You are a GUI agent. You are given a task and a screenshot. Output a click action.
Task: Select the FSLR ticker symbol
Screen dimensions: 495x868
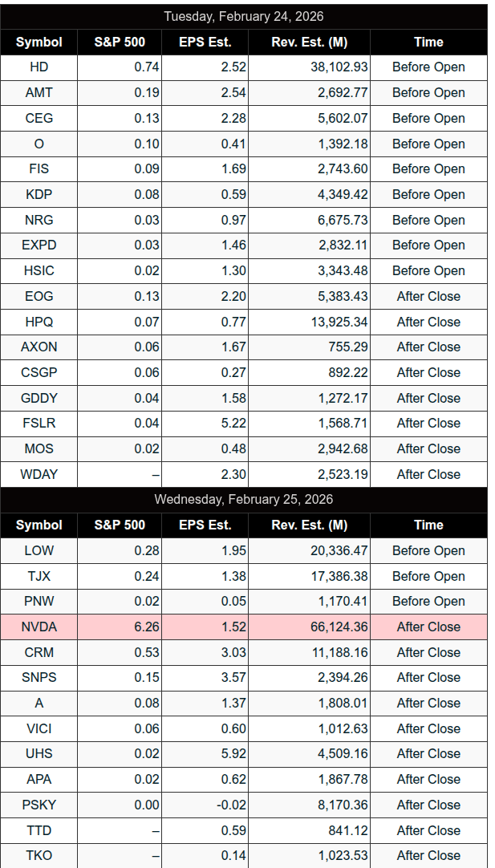click(39, 424)
